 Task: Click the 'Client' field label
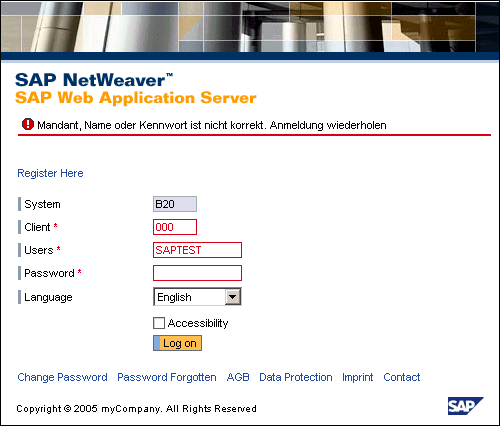[37, 227]
